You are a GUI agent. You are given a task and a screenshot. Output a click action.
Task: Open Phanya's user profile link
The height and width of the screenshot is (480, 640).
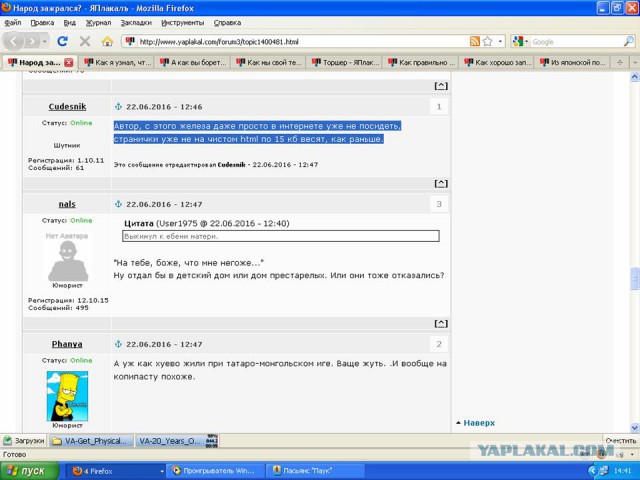pyautogui.click(x=67, y=344)
